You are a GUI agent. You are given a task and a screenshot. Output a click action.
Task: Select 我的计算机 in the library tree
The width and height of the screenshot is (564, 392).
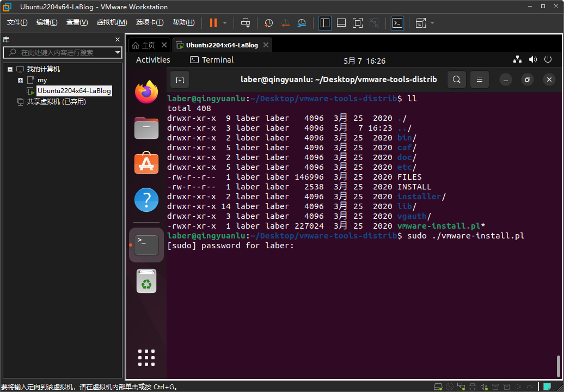pos(44,69)
